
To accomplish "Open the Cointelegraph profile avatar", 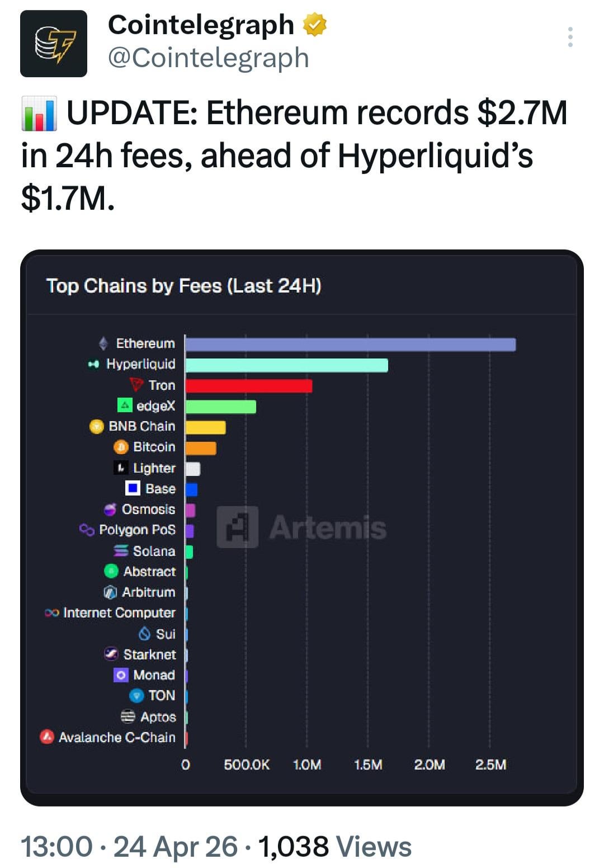I will pyautogui.click(x=54, y=44).
